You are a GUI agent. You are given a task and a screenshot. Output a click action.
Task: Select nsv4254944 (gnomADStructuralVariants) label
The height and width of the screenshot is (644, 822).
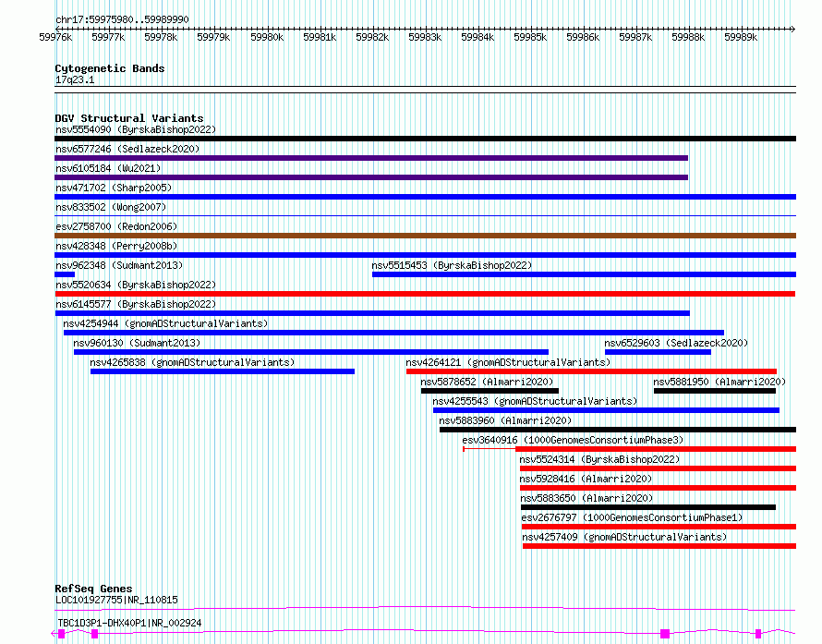tap(165, 323)
